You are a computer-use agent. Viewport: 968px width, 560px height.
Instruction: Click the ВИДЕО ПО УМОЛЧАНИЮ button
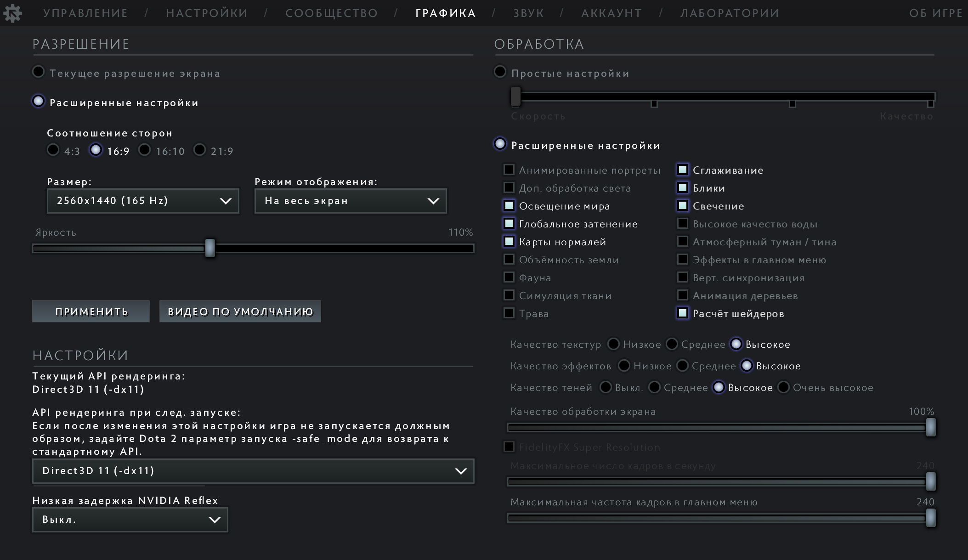click(240, 311)
